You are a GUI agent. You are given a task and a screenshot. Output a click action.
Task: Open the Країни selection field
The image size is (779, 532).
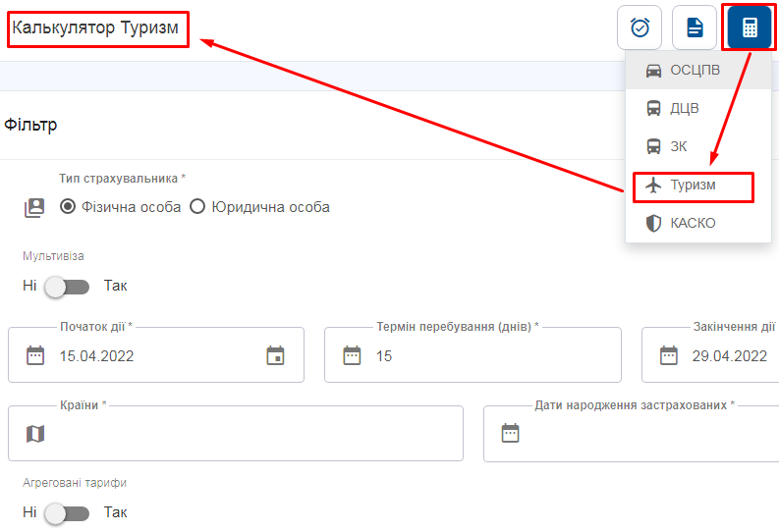(236, 434)
